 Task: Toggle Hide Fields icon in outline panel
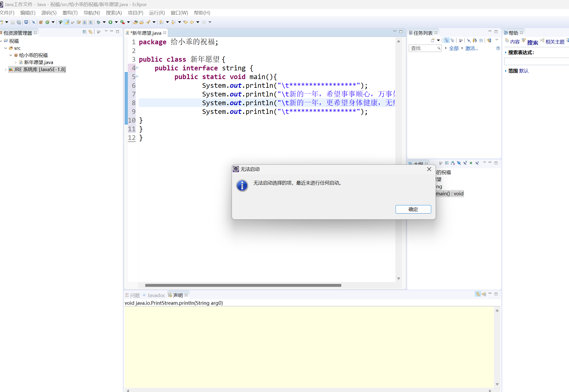tap(459, 163)
